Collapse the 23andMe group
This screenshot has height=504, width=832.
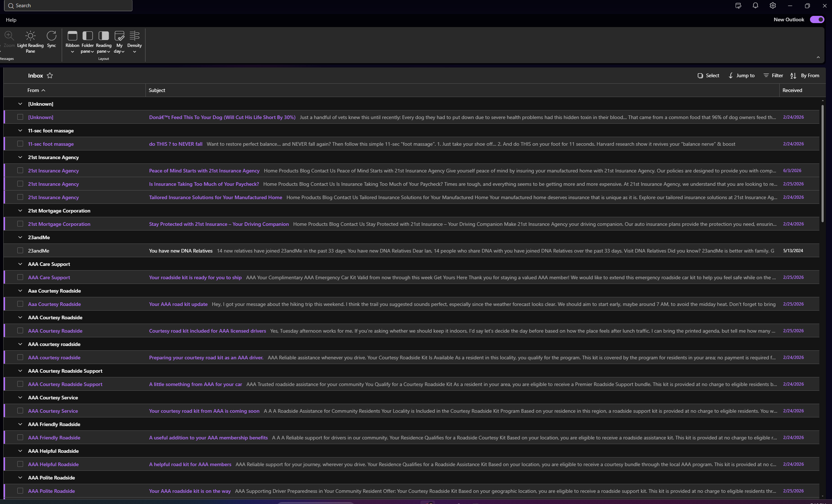(20, 237)
